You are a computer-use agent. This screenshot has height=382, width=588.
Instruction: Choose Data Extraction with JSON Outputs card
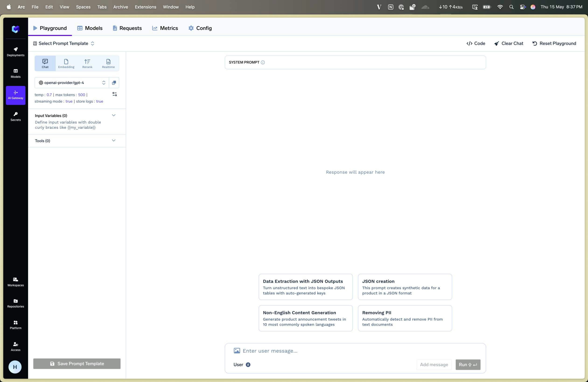click(306, 287)
